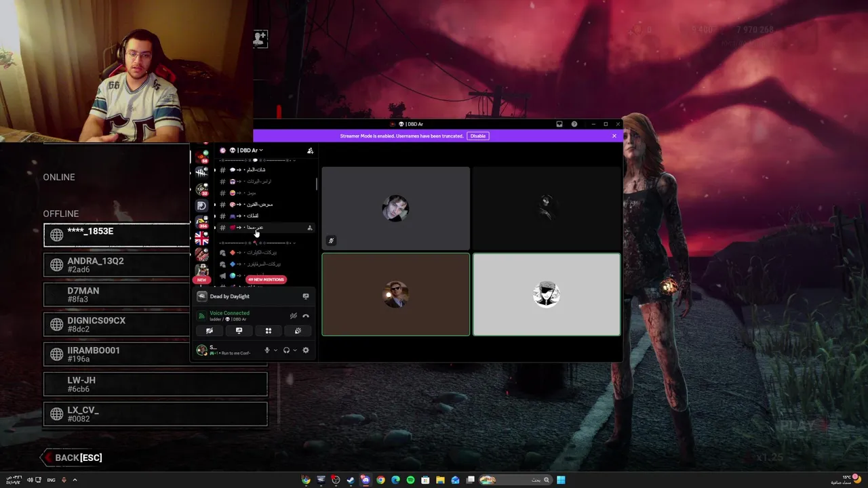Click your Discord user avatar

[x=201, y=350]
